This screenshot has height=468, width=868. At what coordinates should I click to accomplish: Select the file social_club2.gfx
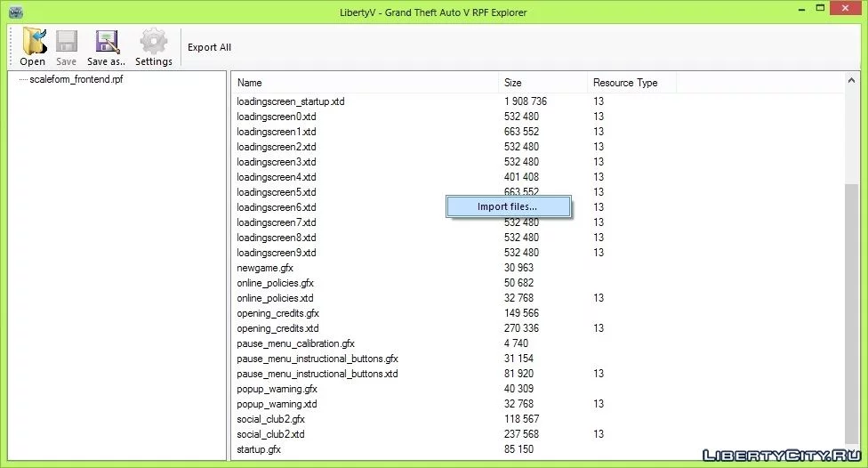(270, 419)
